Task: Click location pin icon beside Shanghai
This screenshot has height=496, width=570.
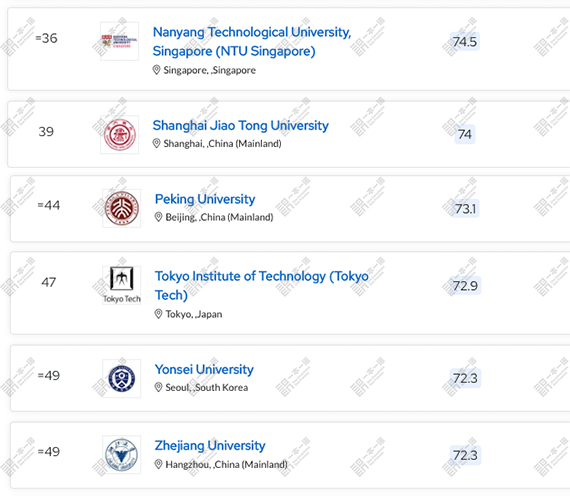Action: (x=156, y=143)
